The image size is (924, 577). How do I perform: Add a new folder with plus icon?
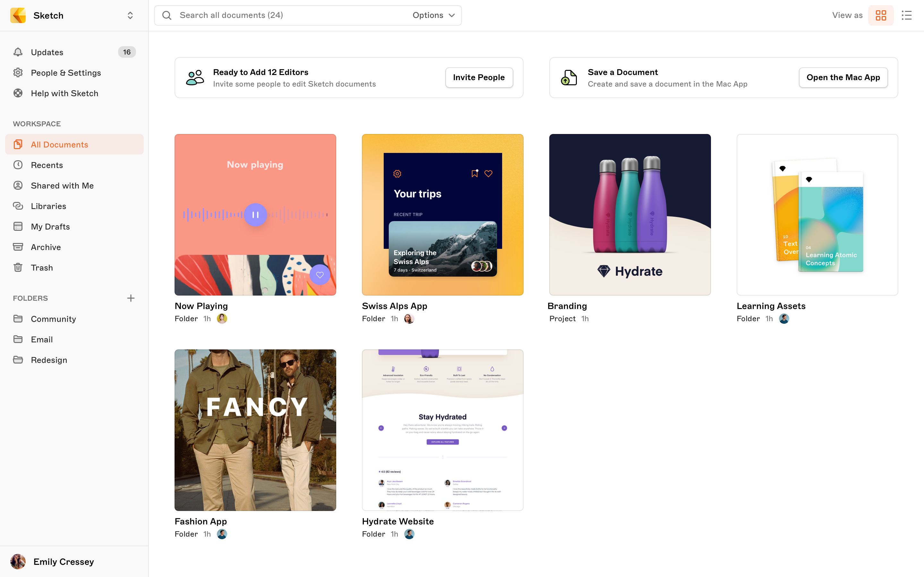coord(131,298)
